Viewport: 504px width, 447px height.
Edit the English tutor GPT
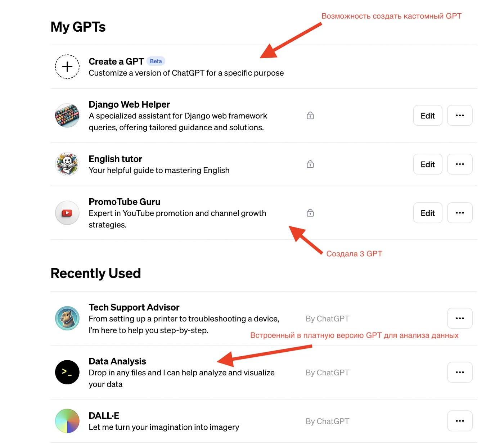coord(428,164)
